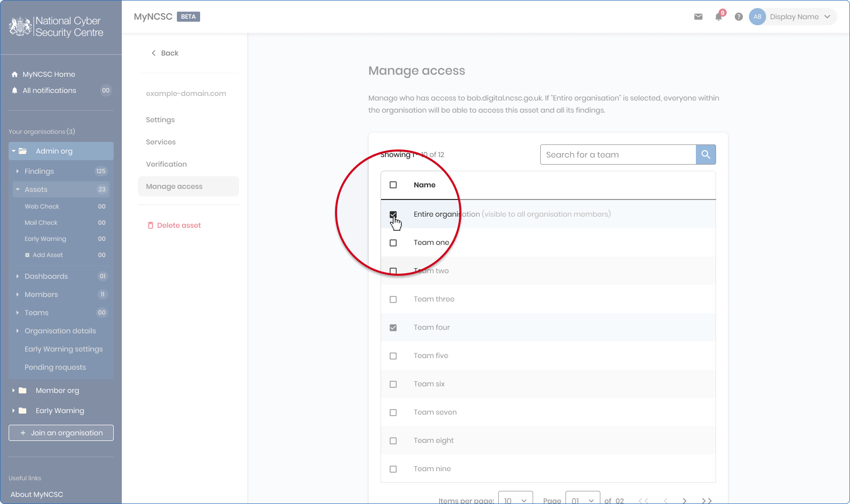The height and width of the screenshot is (504, 850).
Task: Click the Admin org folder icon
Action: (23, 151)
